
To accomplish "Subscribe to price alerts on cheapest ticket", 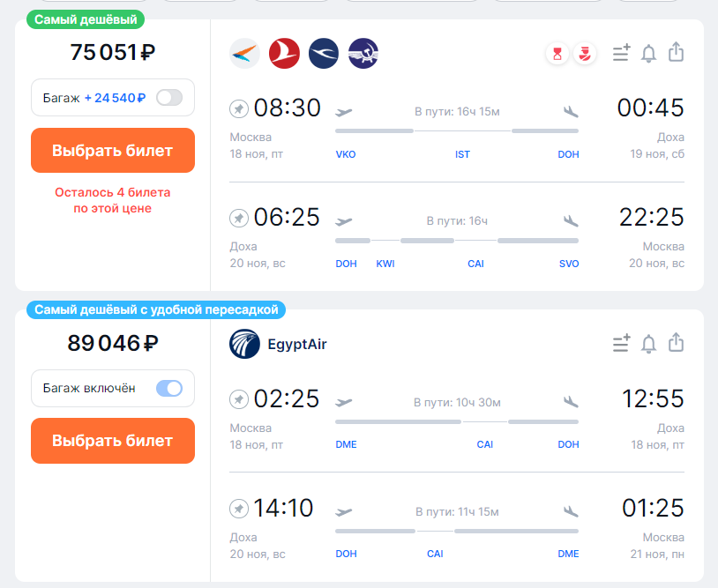I will pyautogui.click(x=648, y=53).
